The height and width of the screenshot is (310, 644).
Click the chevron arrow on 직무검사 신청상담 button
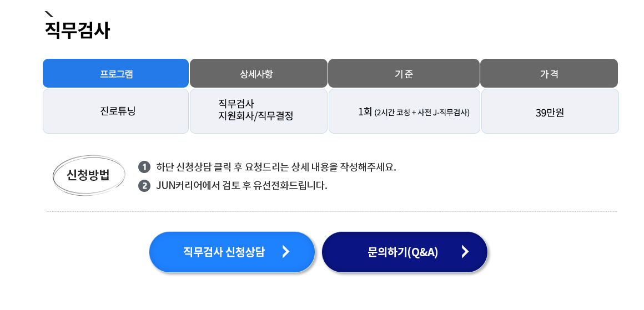pos(286,252)
